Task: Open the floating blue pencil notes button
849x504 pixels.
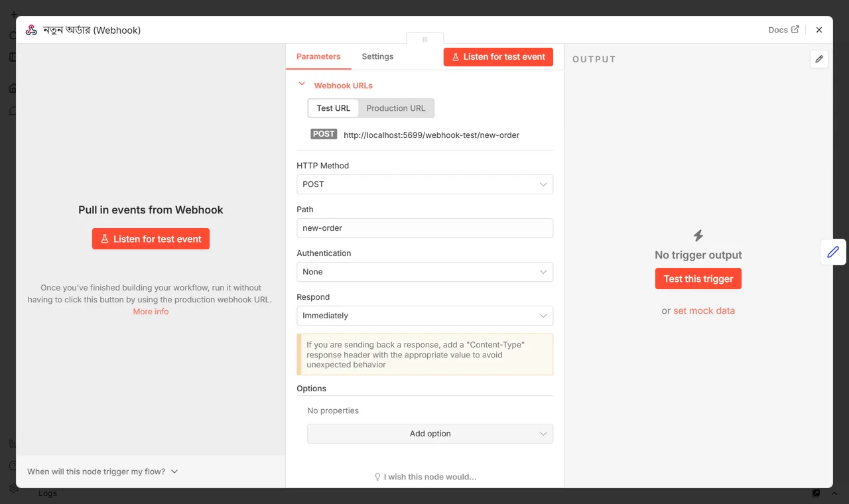Action: coord(833,252)
